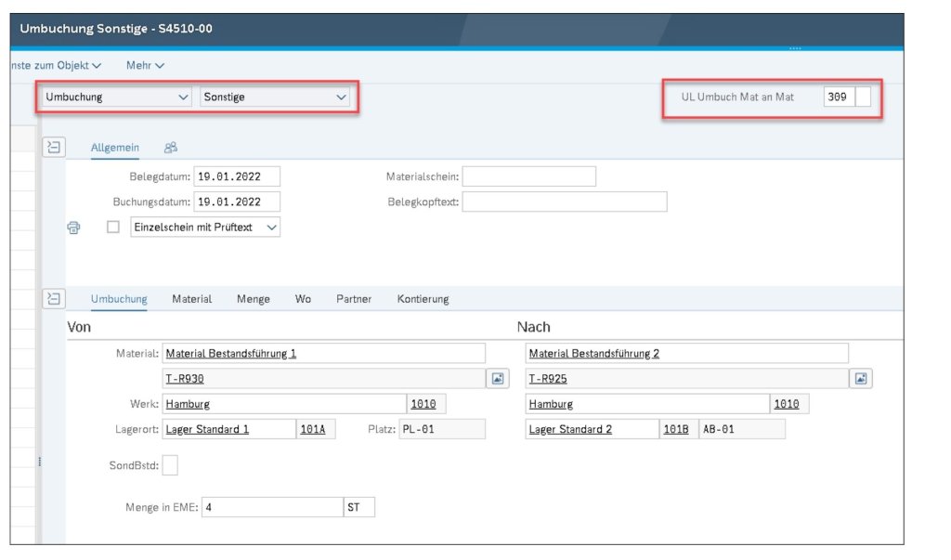View image for material T-R930
The width and height of the screenshot is (951, 560).
click(498, 379)
